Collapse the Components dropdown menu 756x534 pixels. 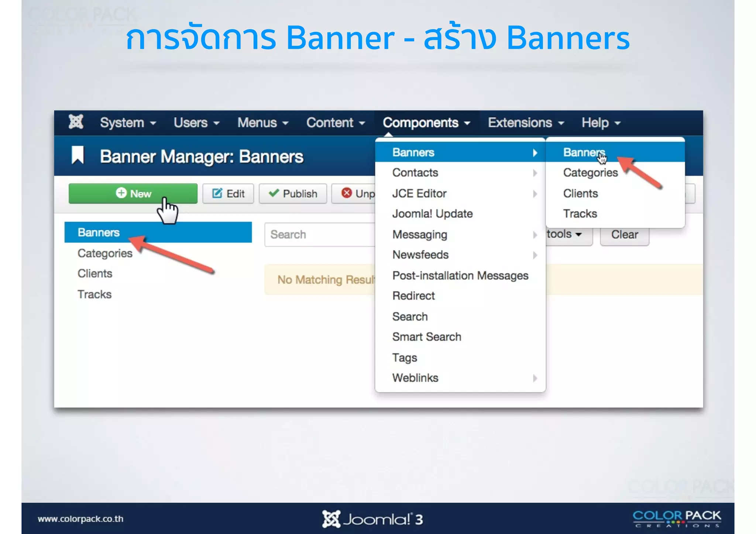(x=426, y=123)
